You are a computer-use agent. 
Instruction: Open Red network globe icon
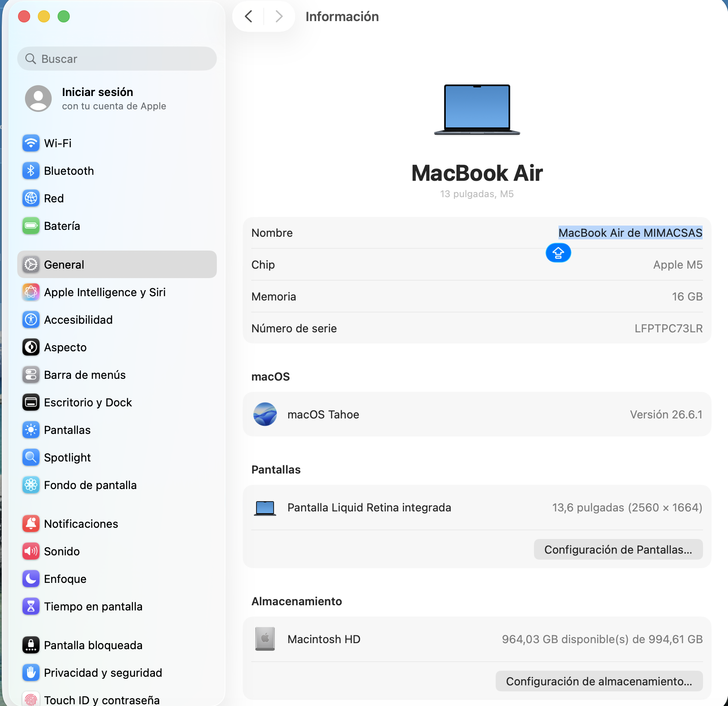[31, 198]
